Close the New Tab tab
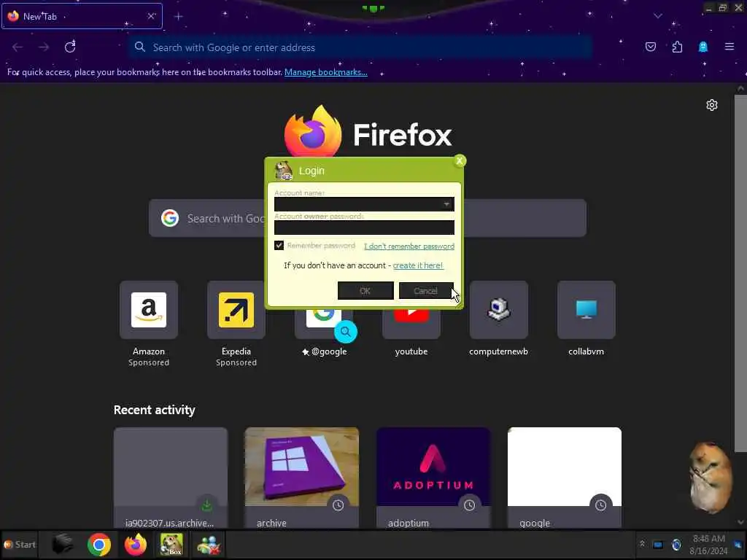This screenshot has height=560, width=747. (151, 16)
